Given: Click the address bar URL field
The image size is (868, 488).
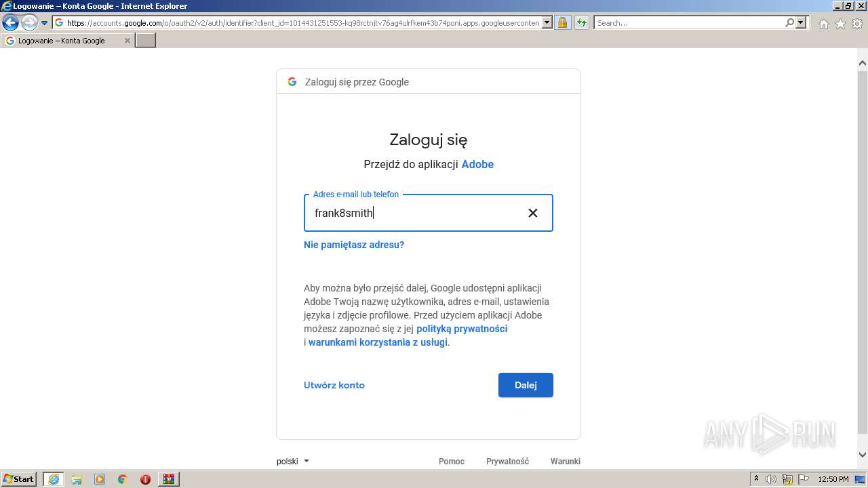Looking at the screenshot, I should click(x=303, y=23).
